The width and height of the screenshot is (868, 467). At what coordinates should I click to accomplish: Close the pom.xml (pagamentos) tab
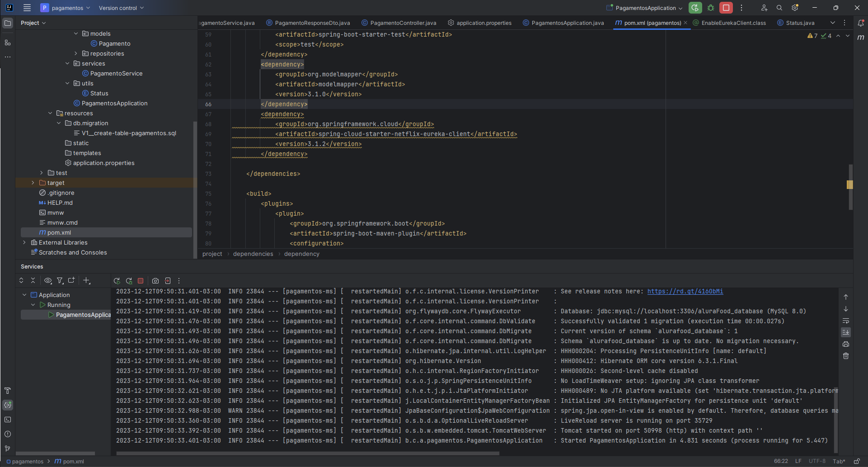685,23
